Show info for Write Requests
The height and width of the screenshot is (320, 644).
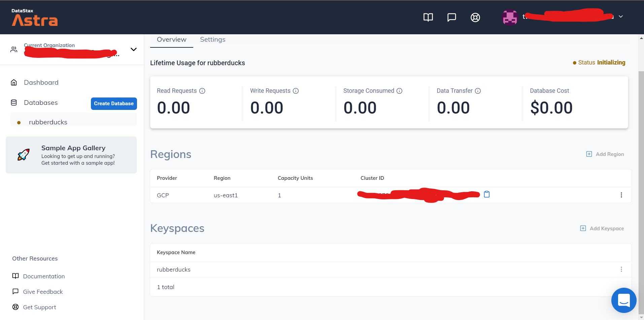click(x=296, y=91)
